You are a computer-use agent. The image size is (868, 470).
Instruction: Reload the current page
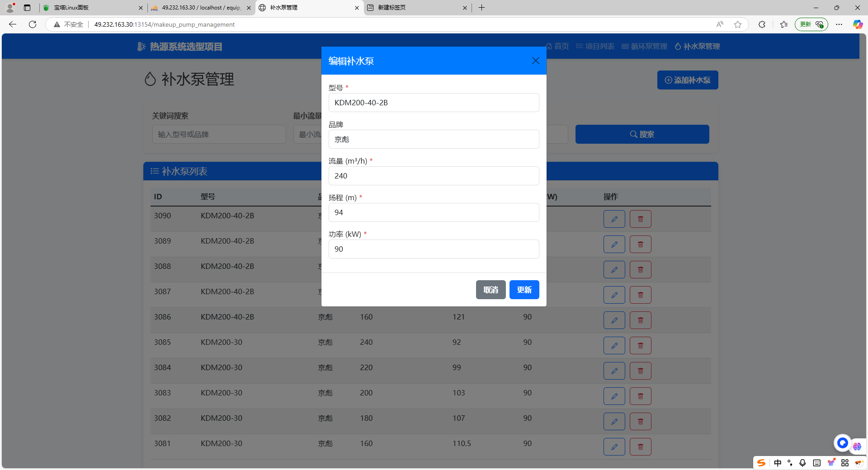(x=33, y=24)
